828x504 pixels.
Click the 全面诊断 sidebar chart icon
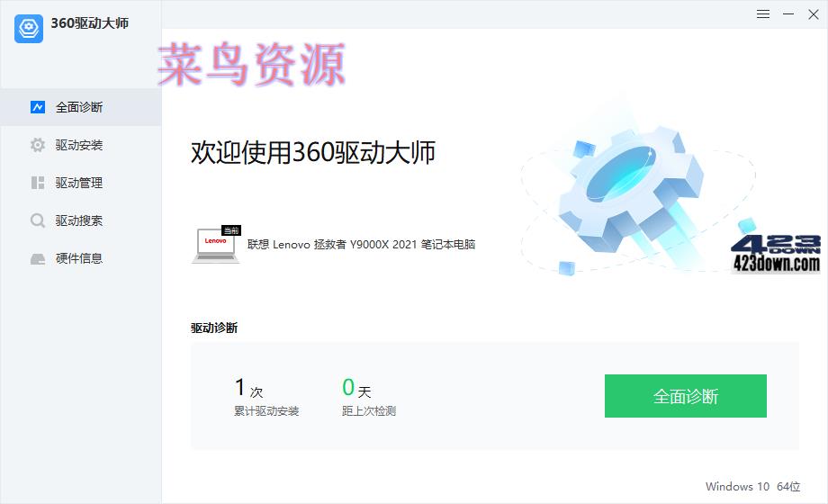38,107
